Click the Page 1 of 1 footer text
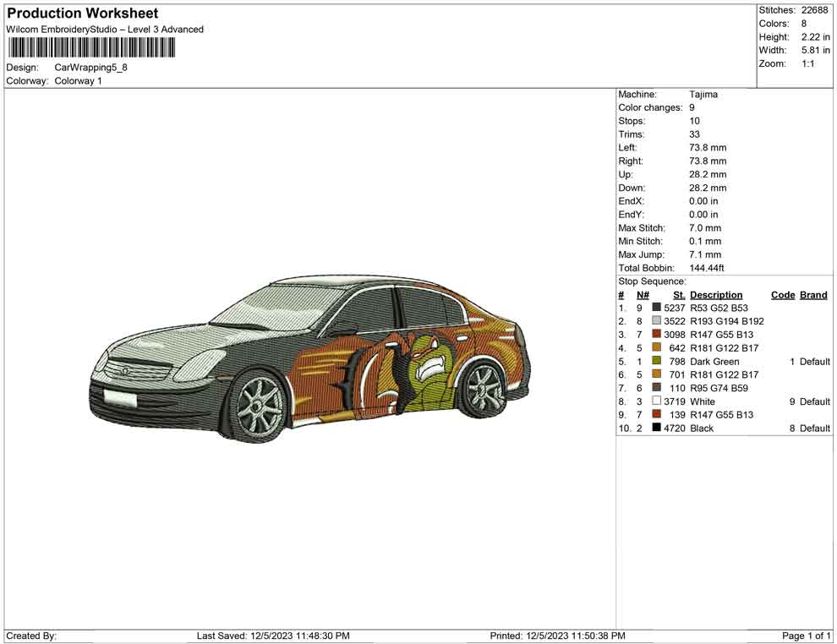Screen dimensions: 837x644 click(x=807, y=636)
